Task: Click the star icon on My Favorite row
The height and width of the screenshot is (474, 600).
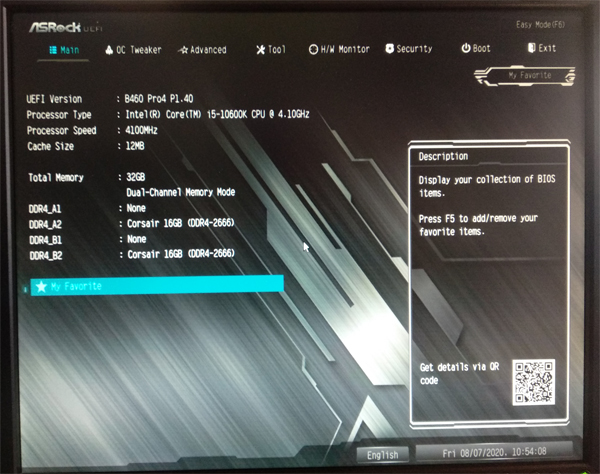Action: click(x=41, y=286)
